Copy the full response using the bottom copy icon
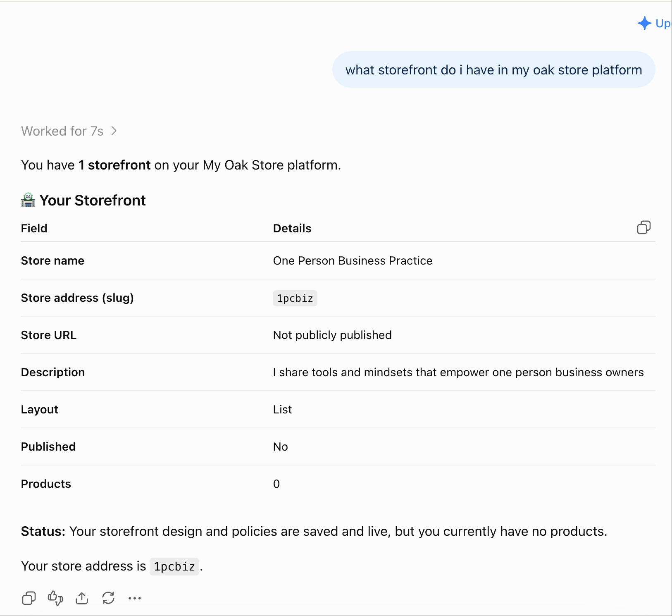 coord(29,598)
